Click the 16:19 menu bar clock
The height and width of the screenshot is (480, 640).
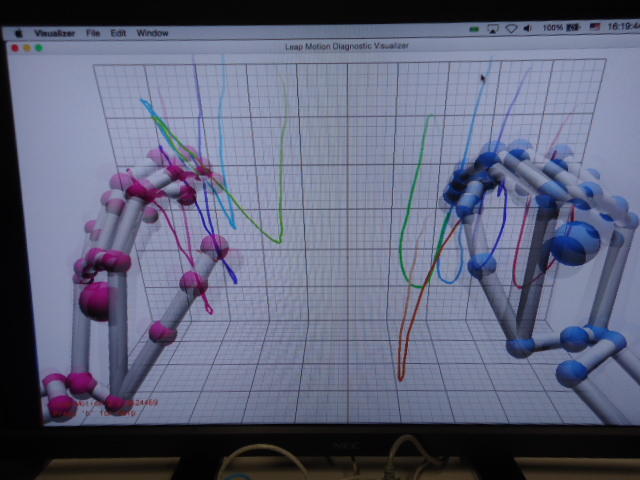pyautogui.click(x=623, y=27)
